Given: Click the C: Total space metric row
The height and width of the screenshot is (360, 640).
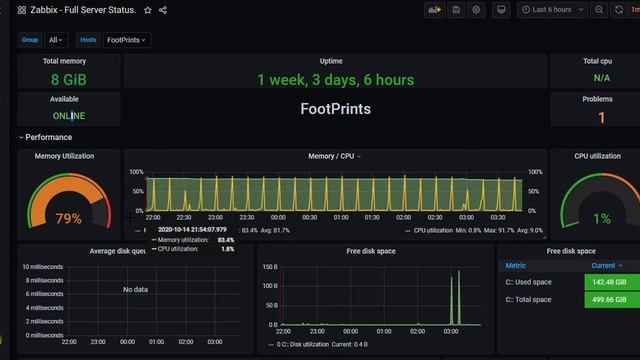Looking at the screenshot, I should pos(528,300).
